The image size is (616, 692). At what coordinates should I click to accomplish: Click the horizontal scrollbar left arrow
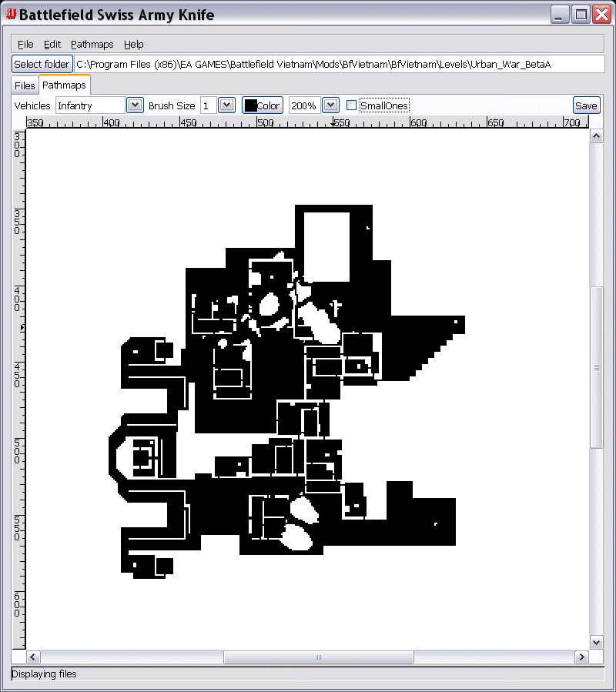point(33,657)
